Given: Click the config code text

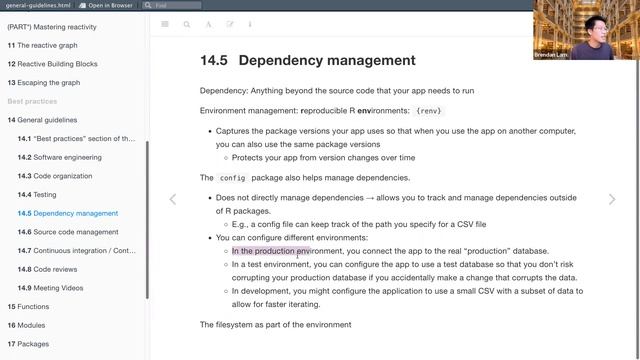Looking at the screenshot, I should pyautogui.click(x=232, y=178).
